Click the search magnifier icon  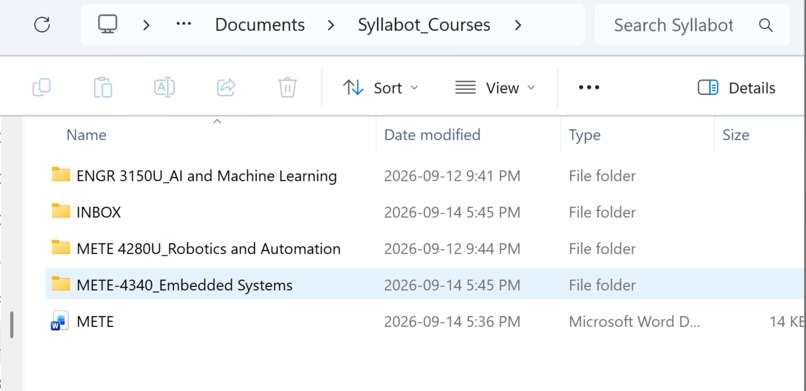tap(766, 25)
